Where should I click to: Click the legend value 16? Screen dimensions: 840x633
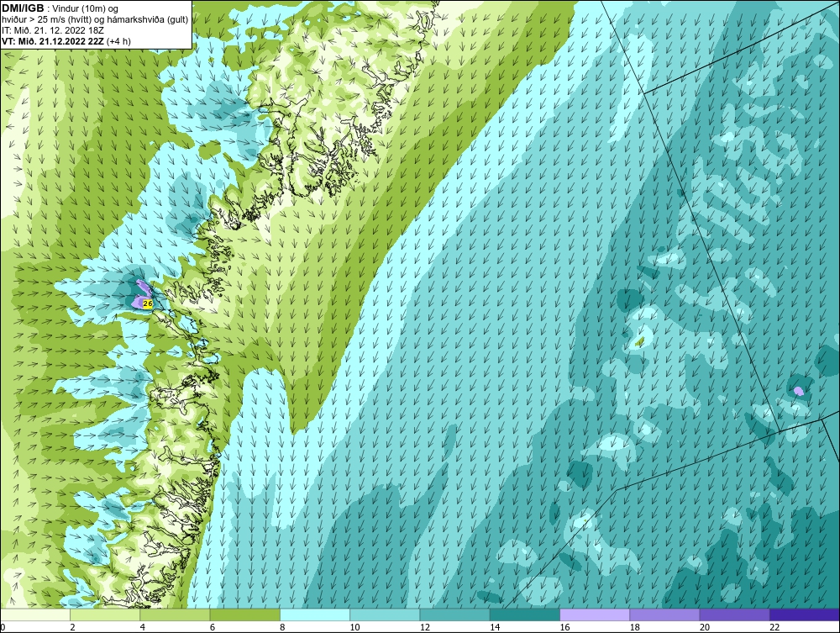564,628
